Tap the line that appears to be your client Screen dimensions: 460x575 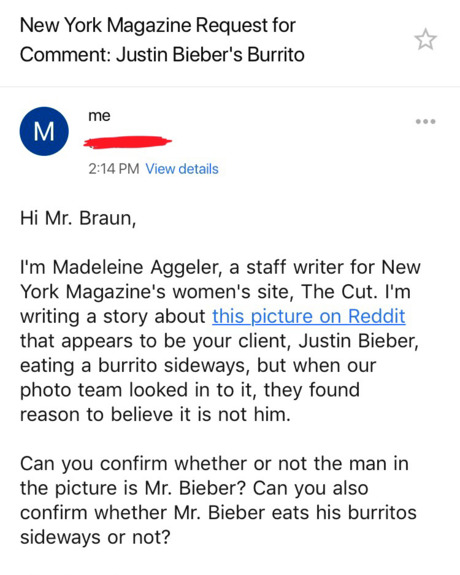[219, 341]
